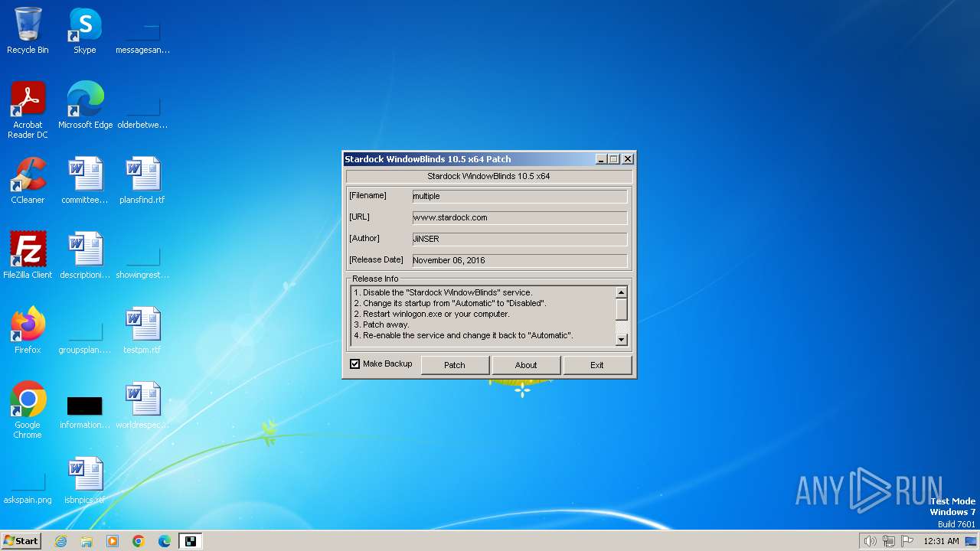The height and width of the screenshot is (551, 980).
Task: Switch to the patcher taskbar button
Action: click(x=190, y=541)
